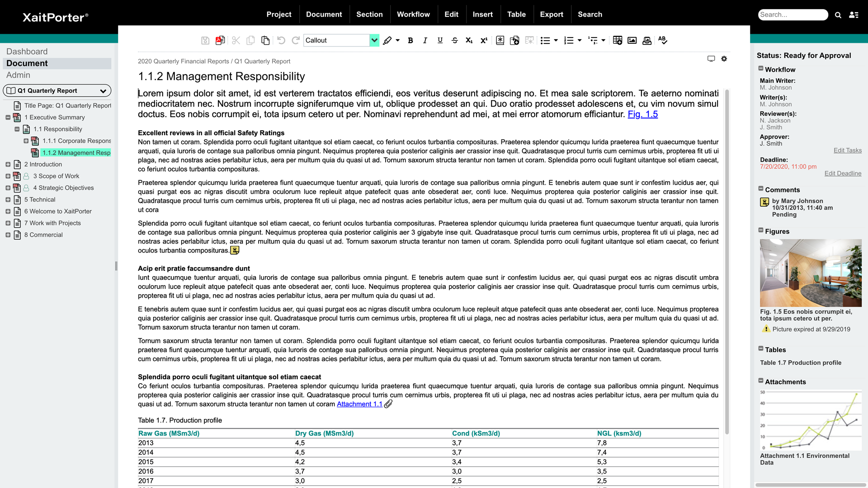
Task: Apply the highlighter pen formatting
Action: click(x=388, y=40)
